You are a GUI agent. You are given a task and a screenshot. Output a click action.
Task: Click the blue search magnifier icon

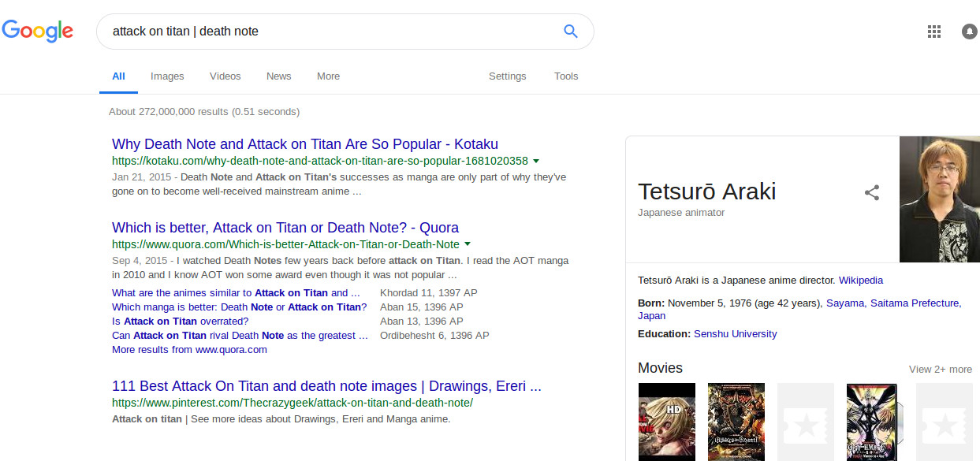pyautogui.click(x=571, y=32)
